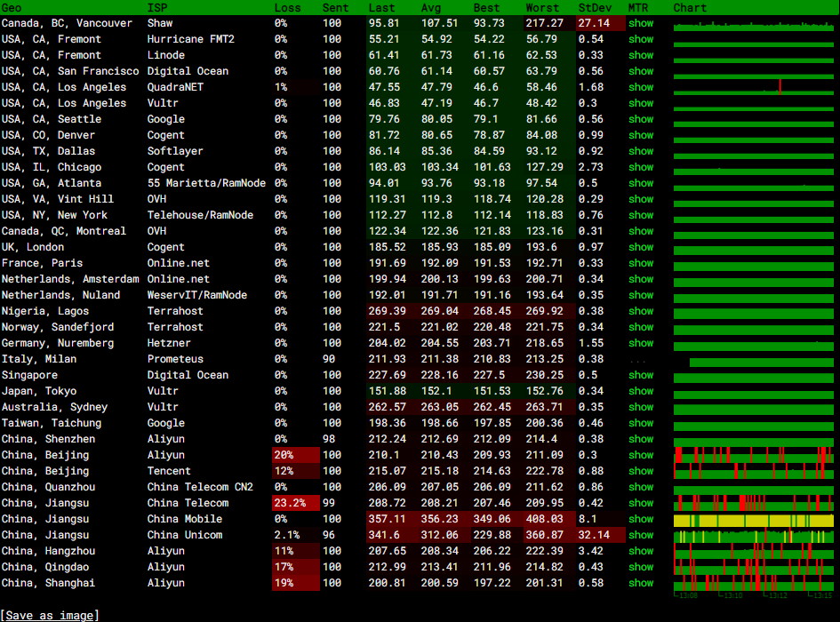Select the 408.03 worst latency value

544,519
